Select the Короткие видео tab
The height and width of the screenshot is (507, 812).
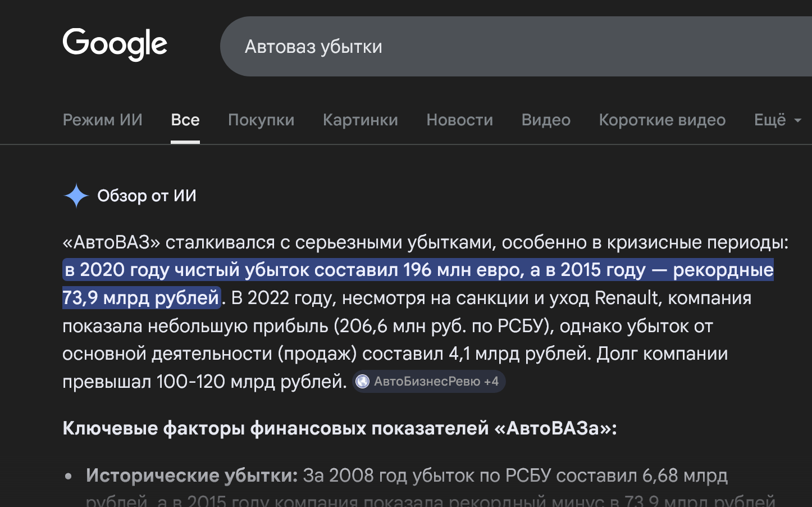pos(662,120)
